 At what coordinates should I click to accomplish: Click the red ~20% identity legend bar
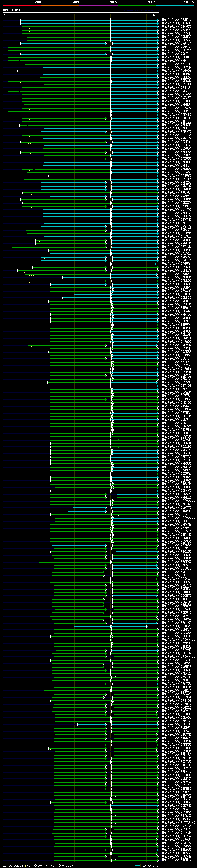point(22,6)
